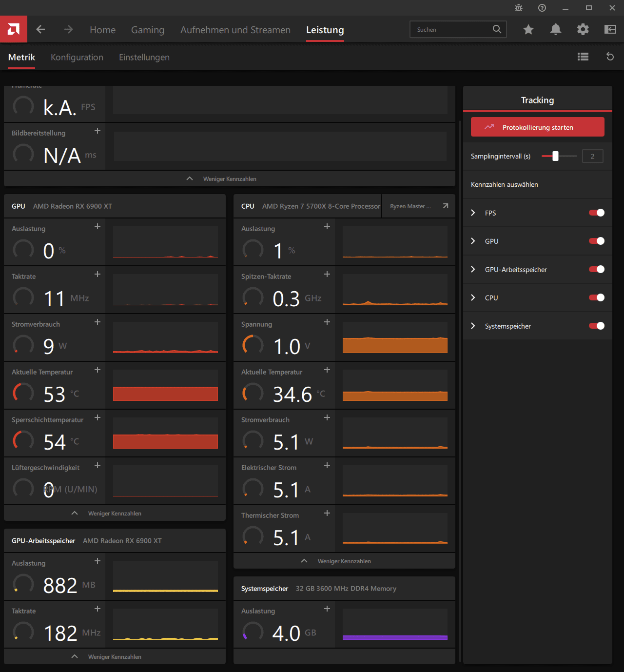This screenshot has height=672, width=624.
Task: Edit the Samplingintervall value box
Action: coord(593,156)
